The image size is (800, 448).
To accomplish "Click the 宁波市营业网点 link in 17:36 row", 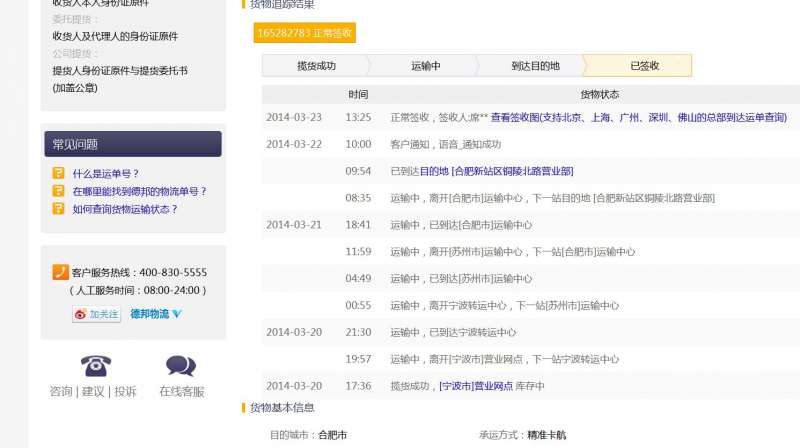I will tap(476, 386).
